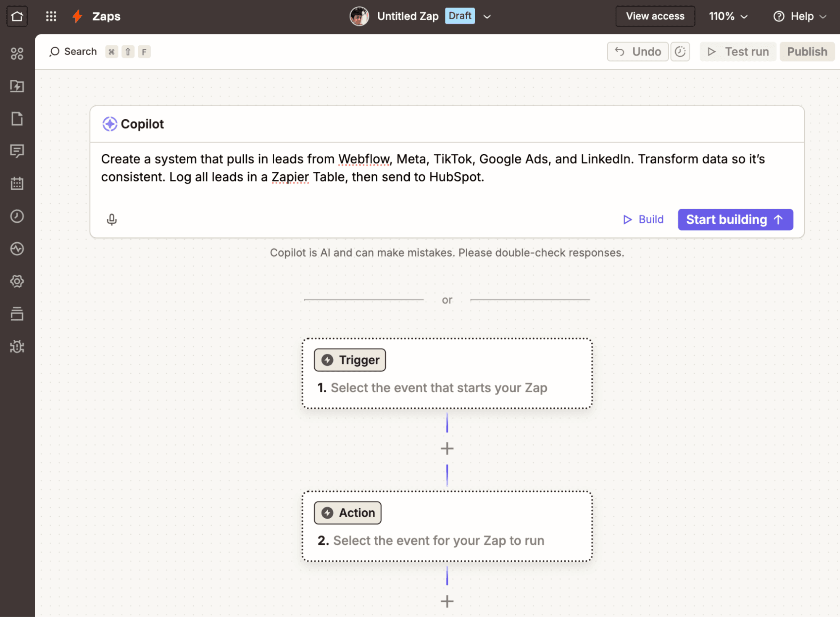
Task: Click the Action label badge
Action: [348, 513]
